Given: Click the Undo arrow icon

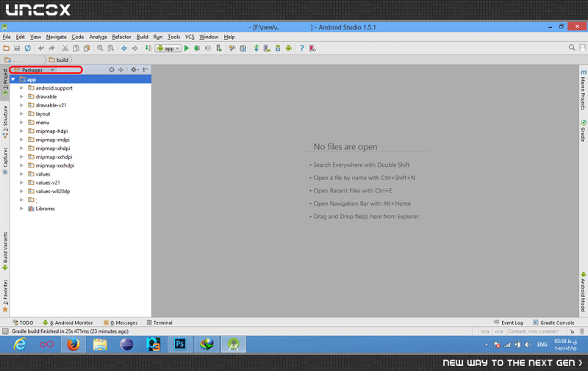Looking at the screenshot, I should (x=41, y=48).
